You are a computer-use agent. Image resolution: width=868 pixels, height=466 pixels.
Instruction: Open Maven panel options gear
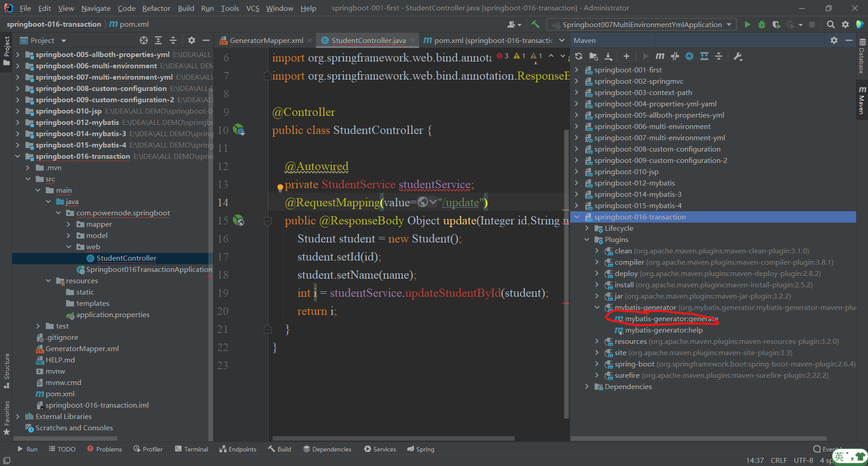point(834,40)
